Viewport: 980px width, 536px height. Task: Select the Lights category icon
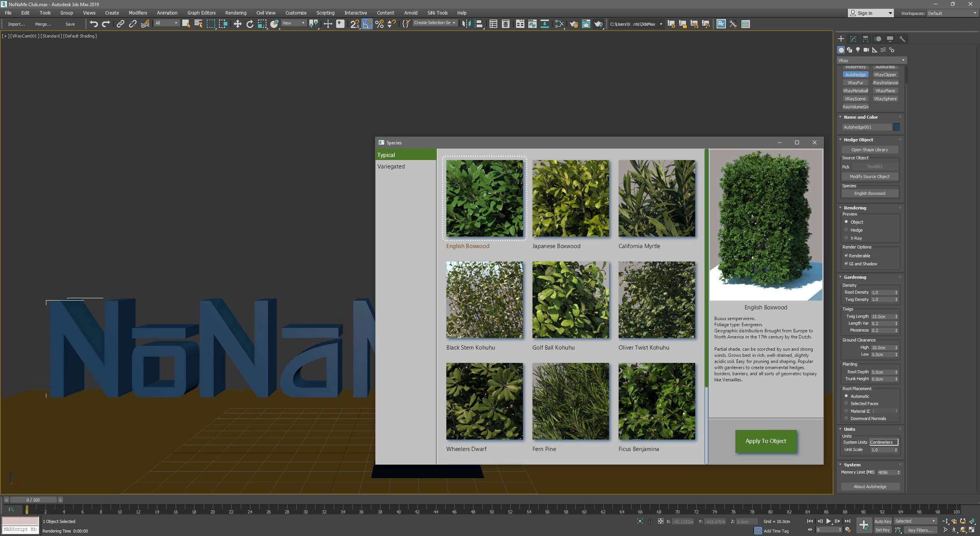[x=858, y=50]
